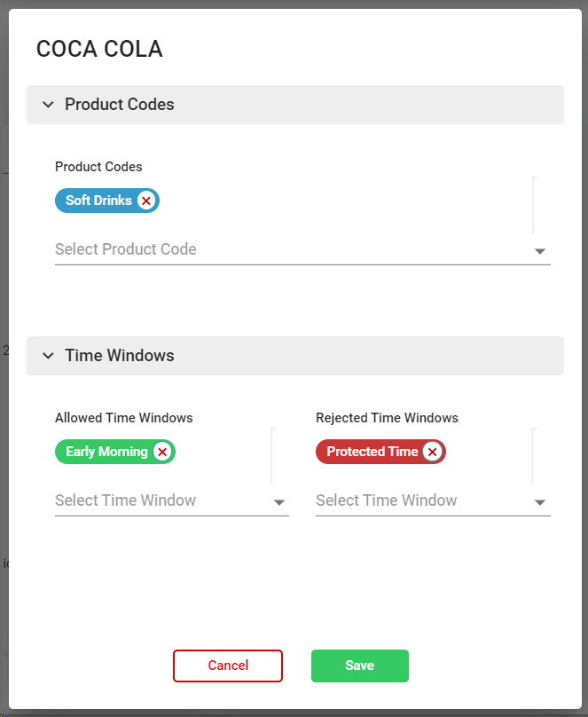The height and width of the screenshot is (717, 588).
Task: Click the scrollbar beside the Early Morning chip
Action: point(273,456)
